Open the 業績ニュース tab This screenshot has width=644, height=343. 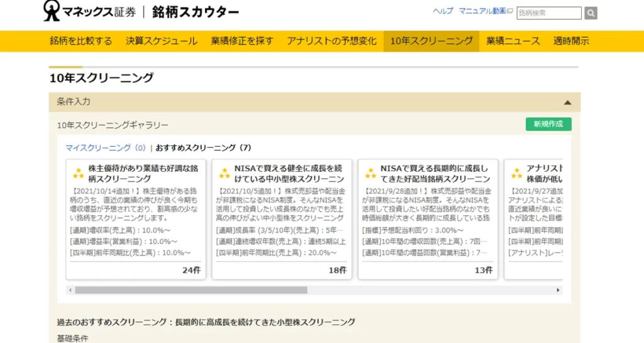click(x=513, y=41)
